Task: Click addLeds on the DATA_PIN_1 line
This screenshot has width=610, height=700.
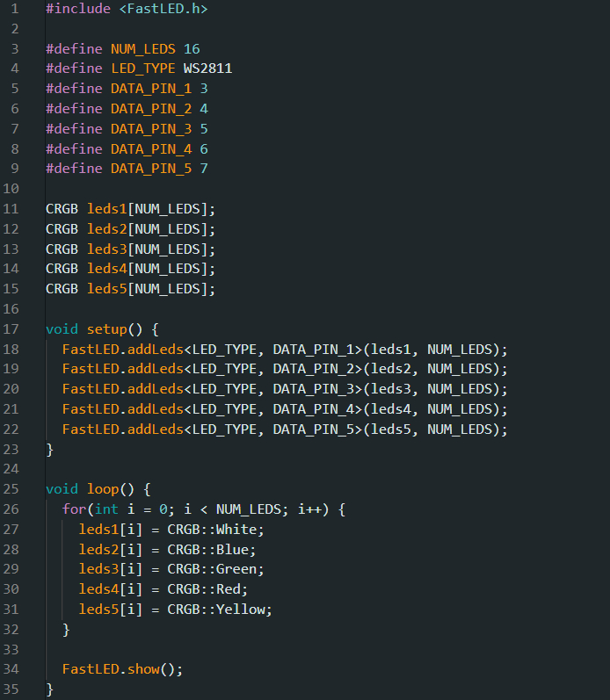Action: click(155, 349)
